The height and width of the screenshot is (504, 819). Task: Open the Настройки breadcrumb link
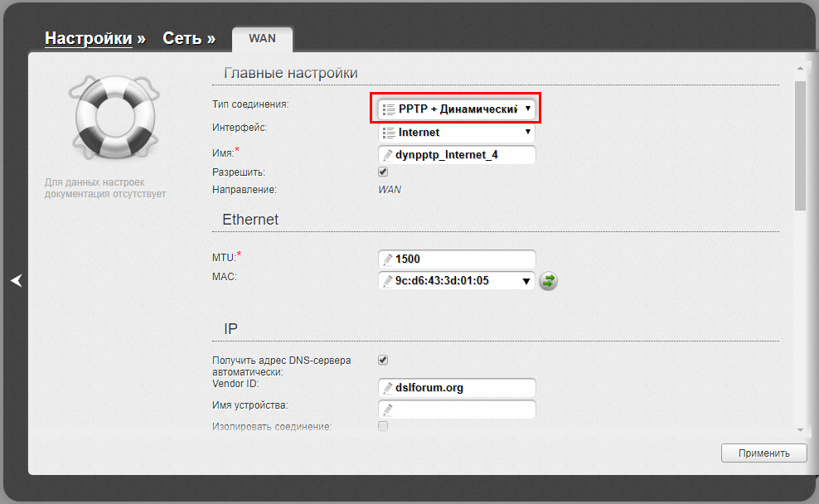[x=88, y=38]
